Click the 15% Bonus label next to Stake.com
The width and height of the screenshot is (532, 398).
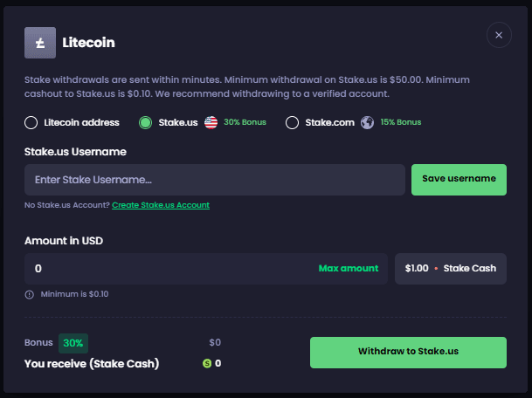401,123
